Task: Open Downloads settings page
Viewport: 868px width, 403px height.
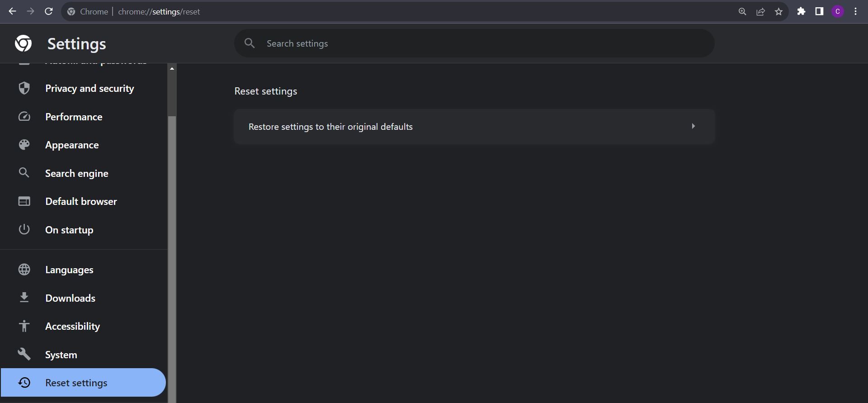Action: pos(70,298)
